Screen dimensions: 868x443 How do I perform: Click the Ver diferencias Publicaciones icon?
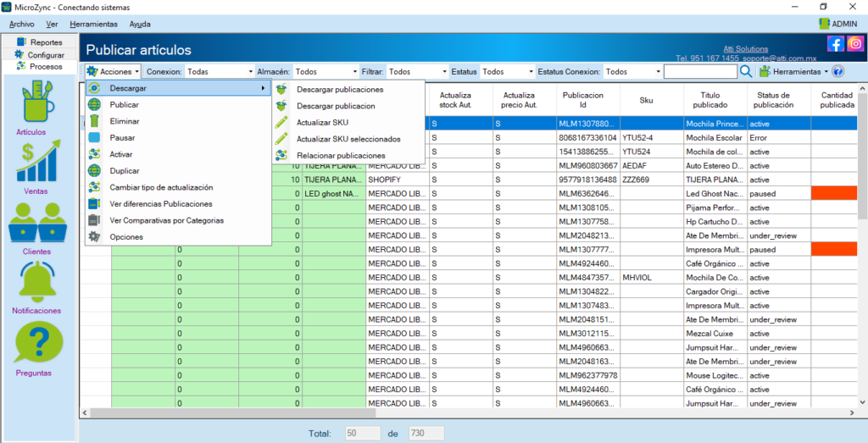95,203
